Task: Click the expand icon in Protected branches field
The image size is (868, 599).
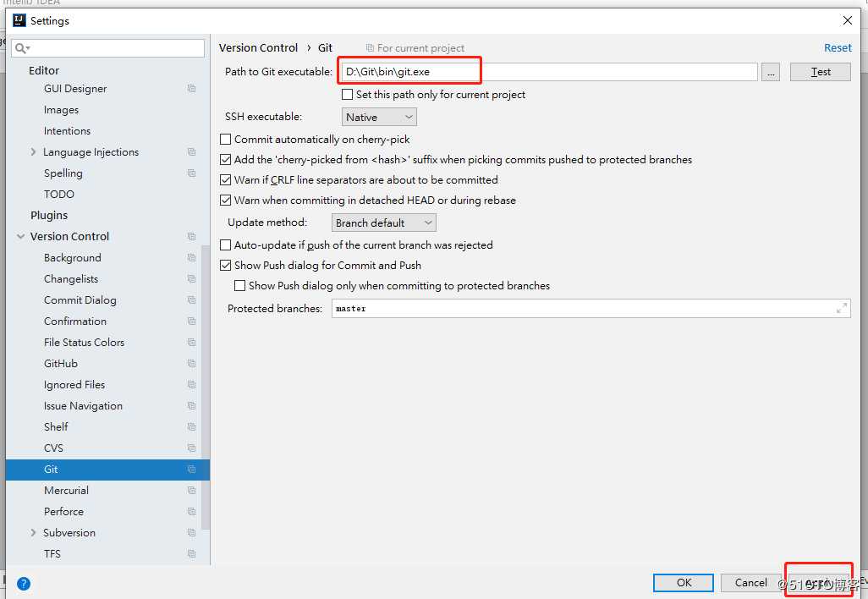Action: (x=842, y=308)
